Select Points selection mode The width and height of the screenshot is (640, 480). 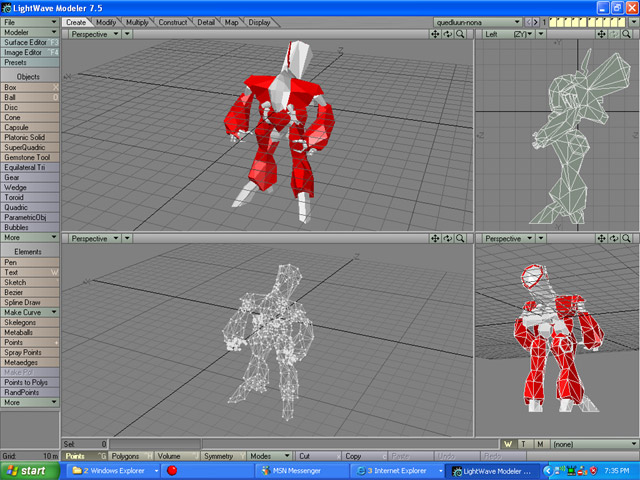click(x=84, y=456)
